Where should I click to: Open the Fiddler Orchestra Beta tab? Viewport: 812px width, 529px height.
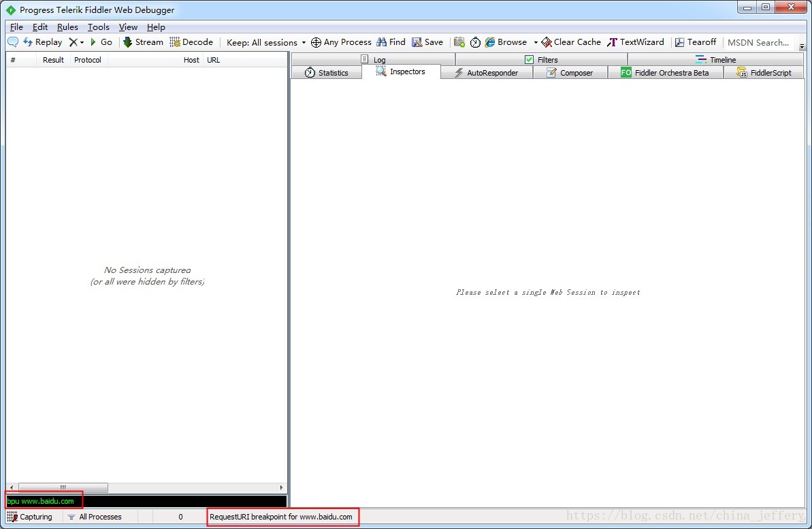tap(666, 73)
